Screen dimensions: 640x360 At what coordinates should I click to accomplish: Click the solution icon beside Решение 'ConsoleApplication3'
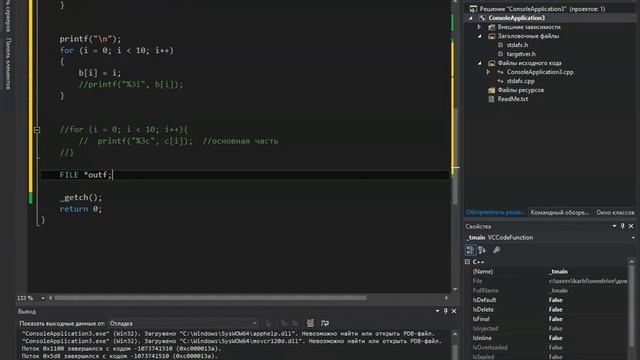click(473, 9)
